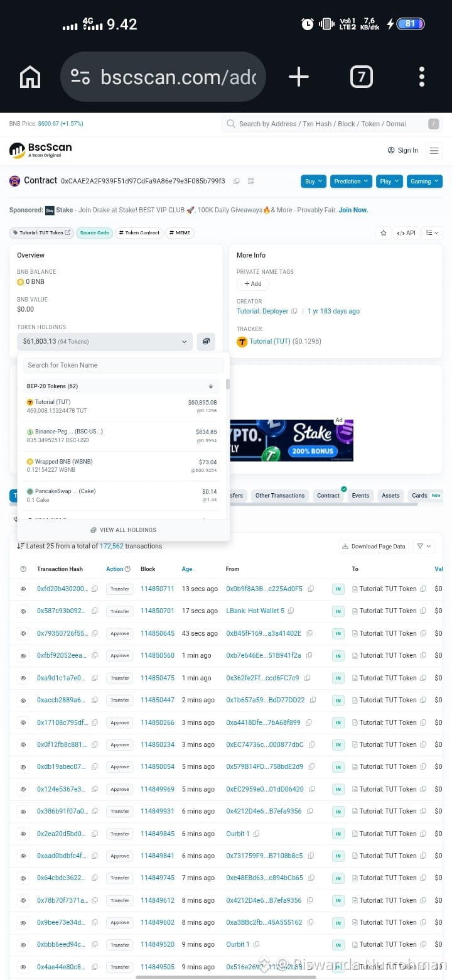Open the tab switcher showing 7 tabs

pyautogui.click(x=361, y=77)
